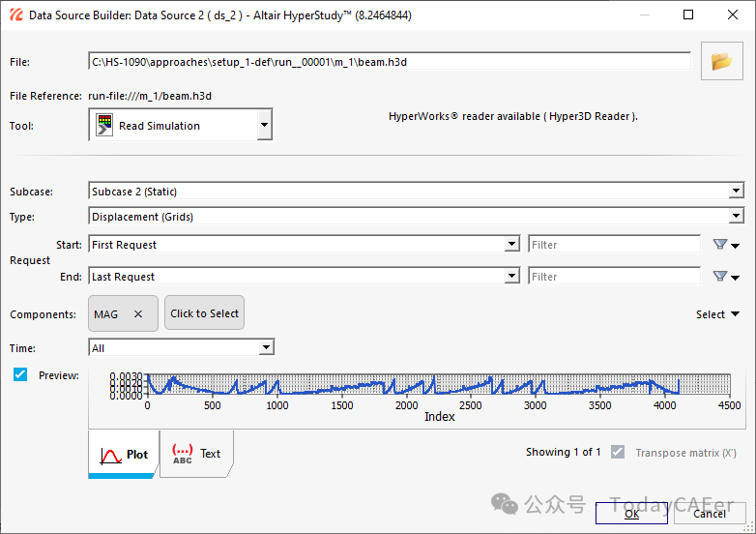The width and height of the screenshot is (756, 534).
Task: Switch to the Text tab
Action: [x=196, y=454]
